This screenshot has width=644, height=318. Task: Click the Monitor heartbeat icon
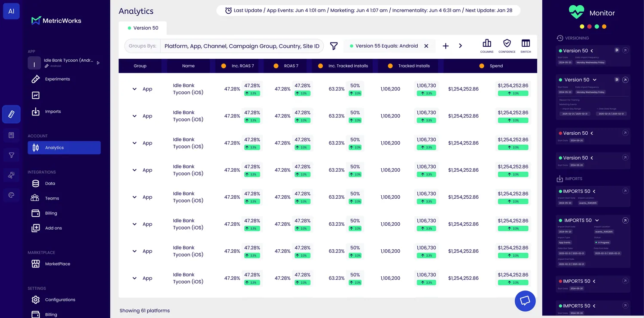[x=577, y=12]
